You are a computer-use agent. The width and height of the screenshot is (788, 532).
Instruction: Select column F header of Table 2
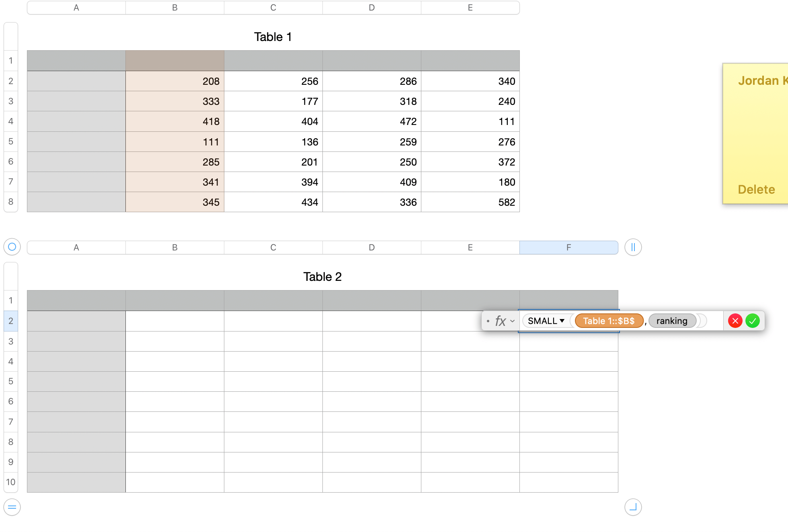pos(568,247)
